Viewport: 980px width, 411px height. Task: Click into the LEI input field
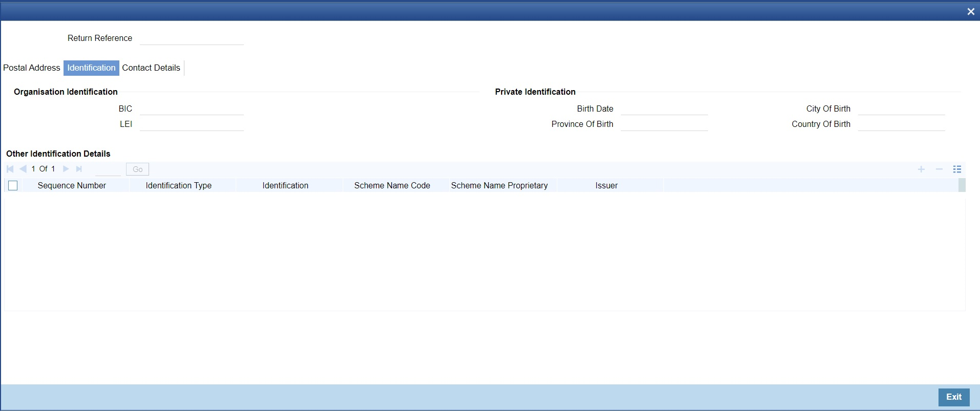192,124
